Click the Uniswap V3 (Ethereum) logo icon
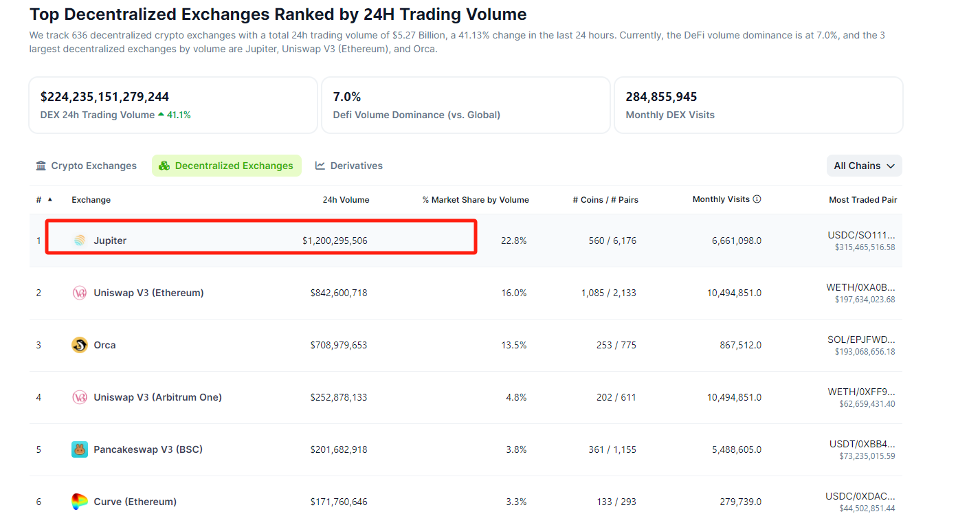Screen dimensions: 980x514 [x=80, y=293]
